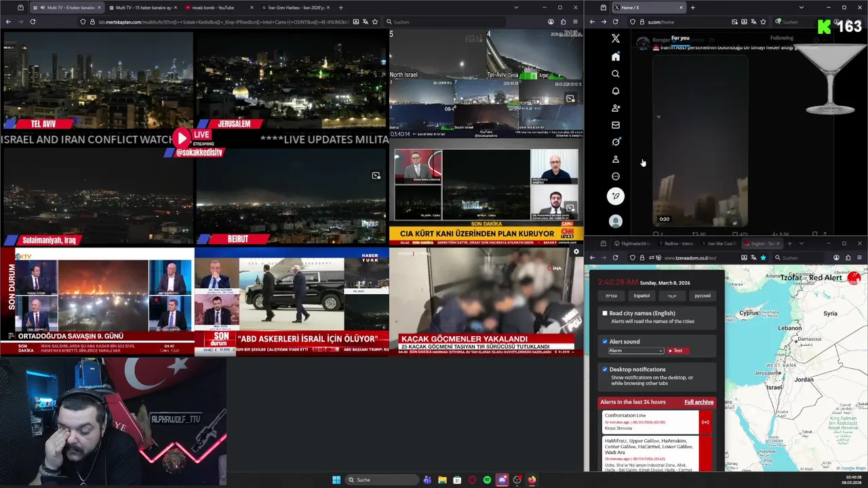The height and width of the screenshot is (488, 868).
Task: Switch to the Flightradar24 tab
Action: 631,243
